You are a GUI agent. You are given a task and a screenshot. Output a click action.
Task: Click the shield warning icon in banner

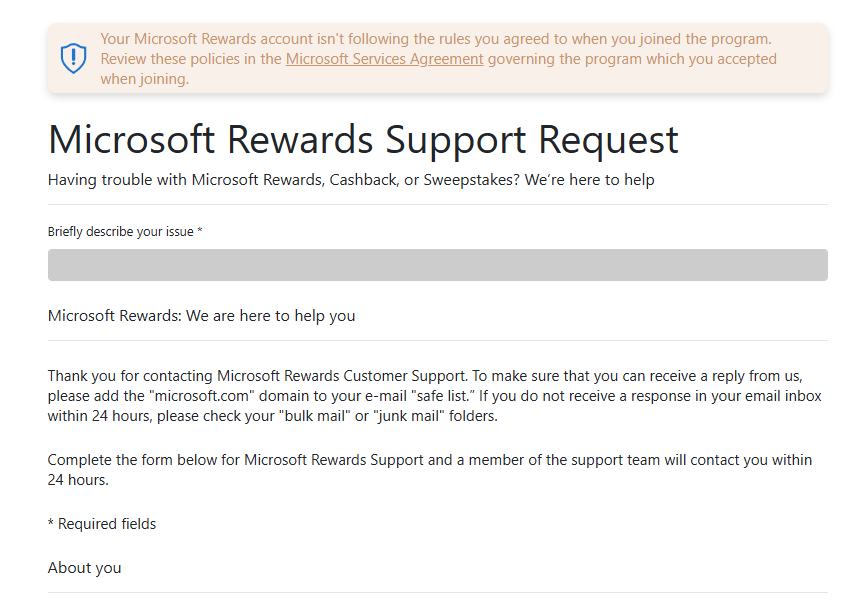click(74, 59)
